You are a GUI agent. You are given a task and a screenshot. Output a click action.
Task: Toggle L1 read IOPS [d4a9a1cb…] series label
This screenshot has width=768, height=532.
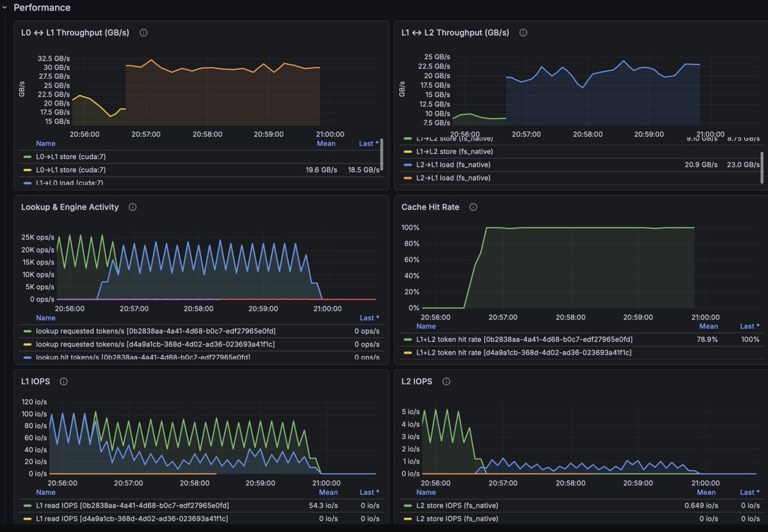pos(132,519)
